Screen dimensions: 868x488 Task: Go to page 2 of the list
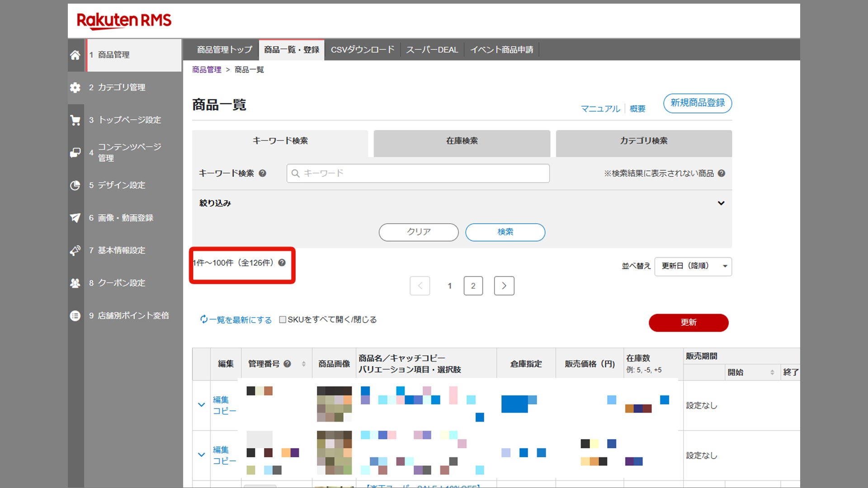(473, 286)
